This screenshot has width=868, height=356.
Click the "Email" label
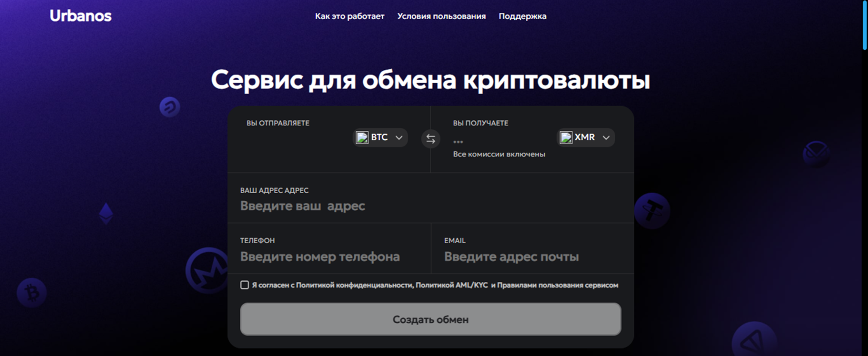point(455,240)
